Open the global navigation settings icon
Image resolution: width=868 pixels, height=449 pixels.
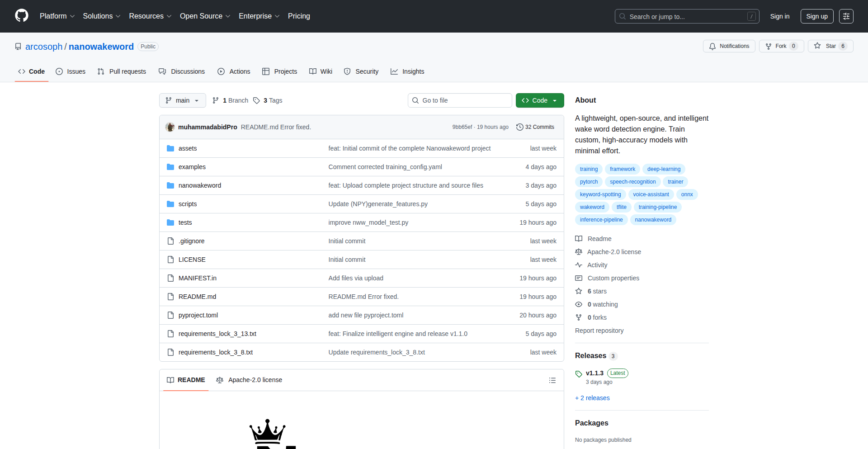click(x=846, y=16)
